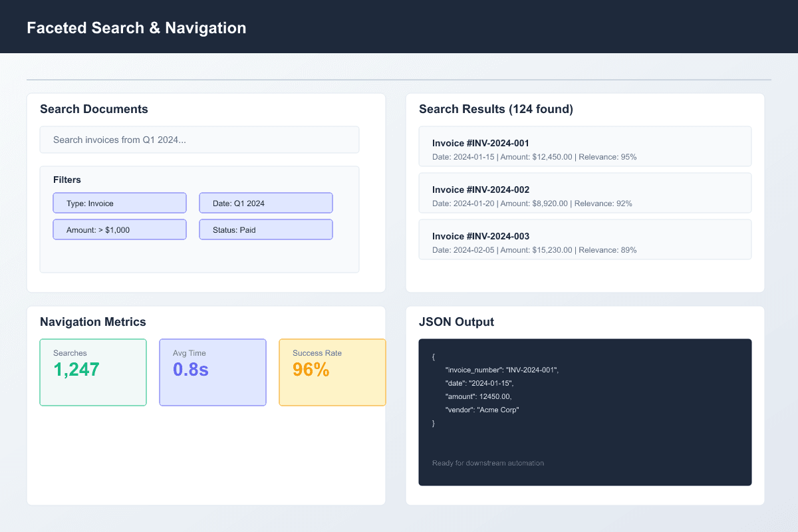Expand the Filters section
The height and width of the screenshot is (532, 798).
point(67,180)
